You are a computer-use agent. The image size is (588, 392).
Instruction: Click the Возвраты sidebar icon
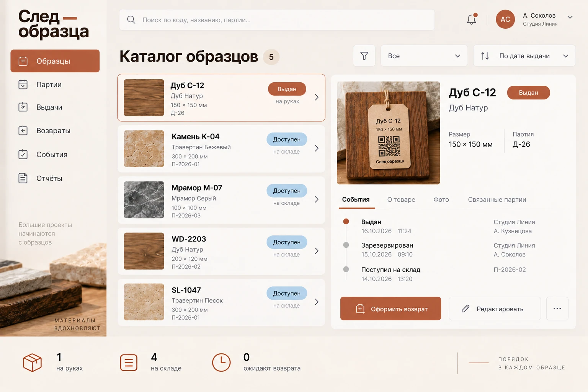coord(23,131)
